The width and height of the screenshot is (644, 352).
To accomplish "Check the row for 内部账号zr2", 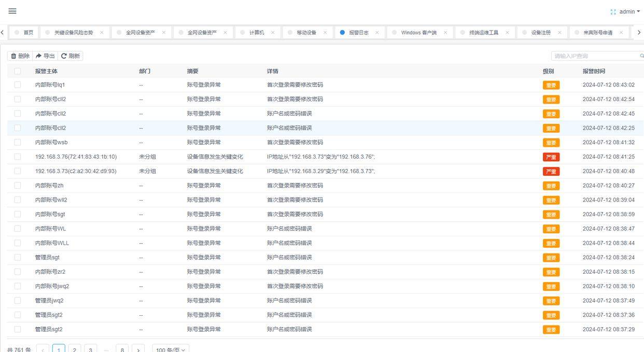I will click(18, 272).
